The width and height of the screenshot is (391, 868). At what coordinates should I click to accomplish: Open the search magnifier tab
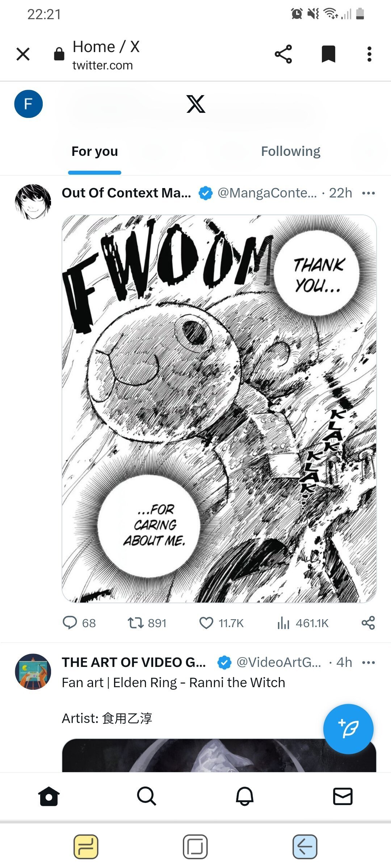click(x=147, y=796)
